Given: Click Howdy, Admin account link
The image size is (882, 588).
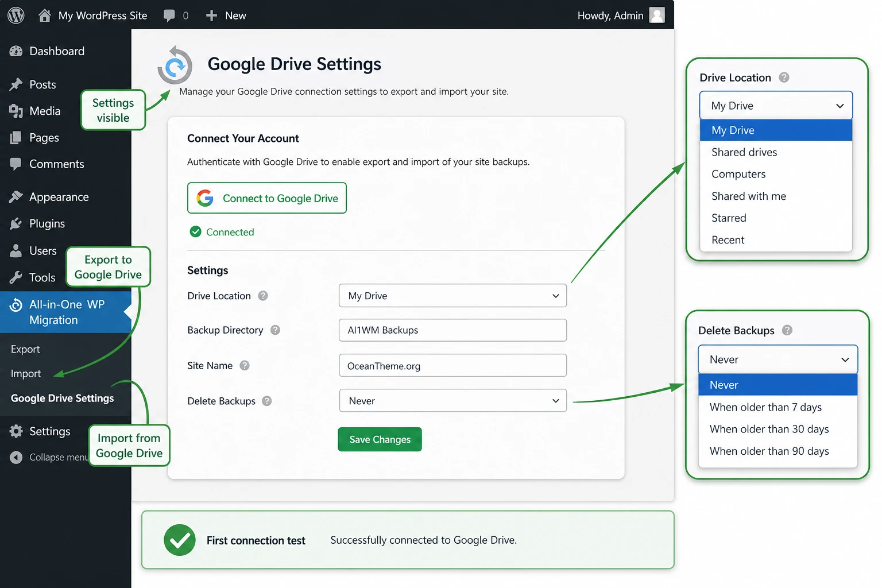Looking at the screenshot, I should pyautogui.click(x=610, y=16).
